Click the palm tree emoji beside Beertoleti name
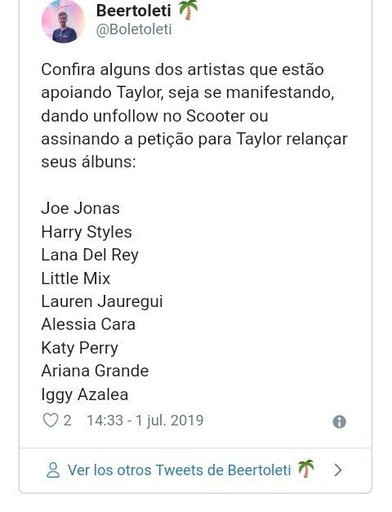Image resolution: width=392 pixels, height=512 pixels. point(188,10)
